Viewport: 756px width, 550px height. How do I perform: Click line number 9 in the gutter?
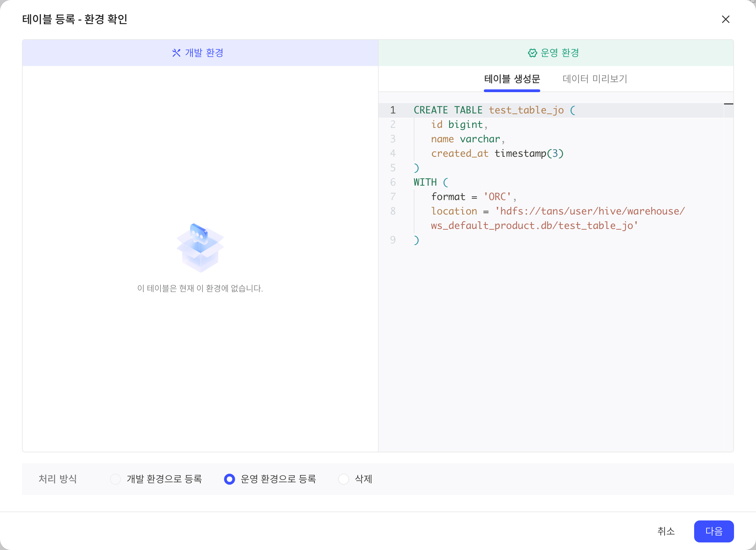tap(393, 240)
